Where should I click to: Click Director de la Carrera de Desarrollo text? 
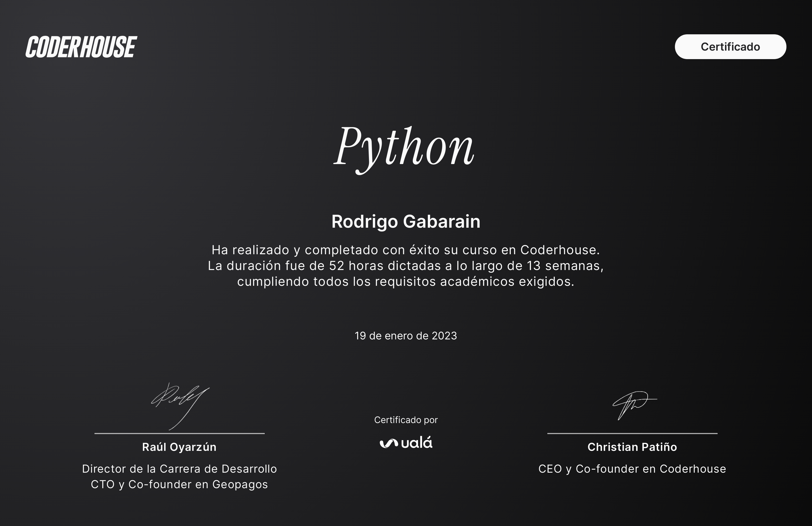coord(179,469)
